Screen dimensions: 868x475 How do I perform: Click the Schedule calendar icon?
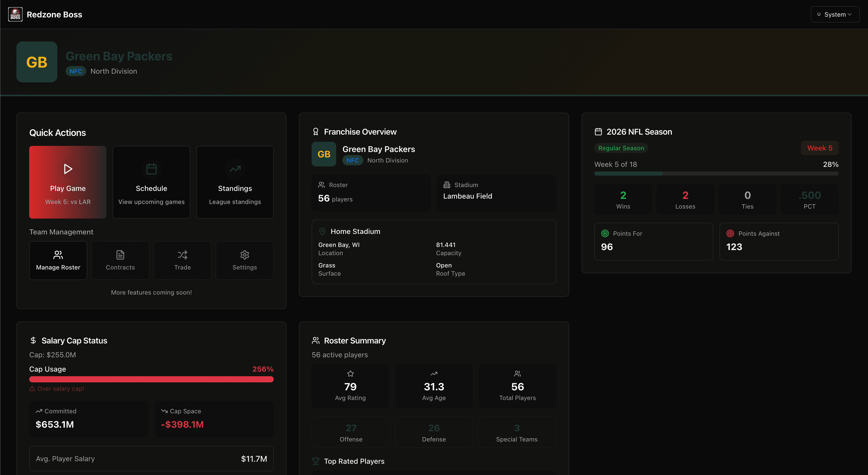[x=151, y=169]
